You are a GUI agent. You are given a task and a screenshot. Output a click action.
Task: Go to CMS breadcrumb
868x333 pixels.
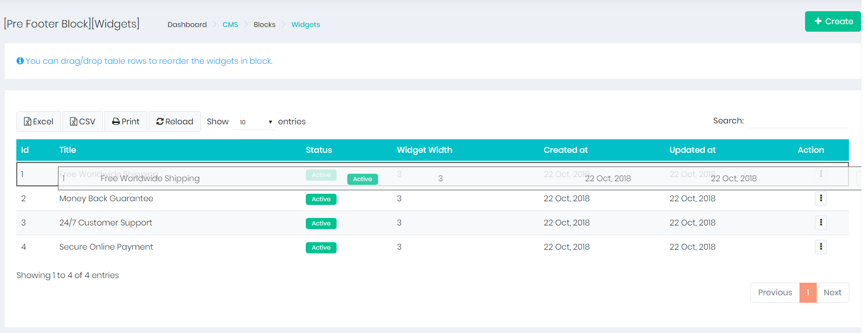pyautogui.click(x=230, y=25)
